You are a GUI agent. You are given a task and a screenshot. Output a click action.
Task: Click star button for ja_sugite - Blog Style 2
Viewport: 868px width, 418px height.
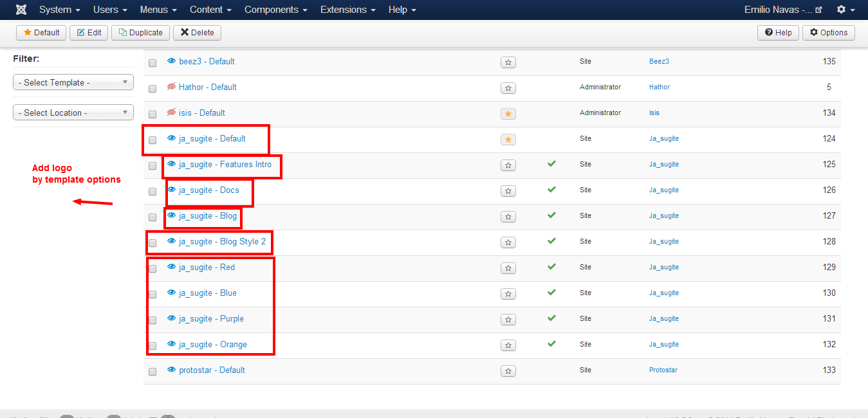[508, 242]
